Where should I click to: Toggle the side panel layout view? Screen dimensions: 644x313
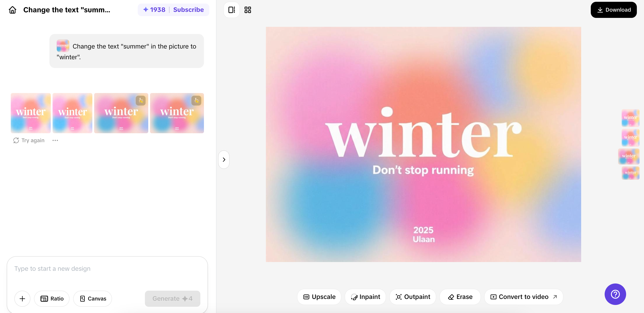[x=231, y=10]
